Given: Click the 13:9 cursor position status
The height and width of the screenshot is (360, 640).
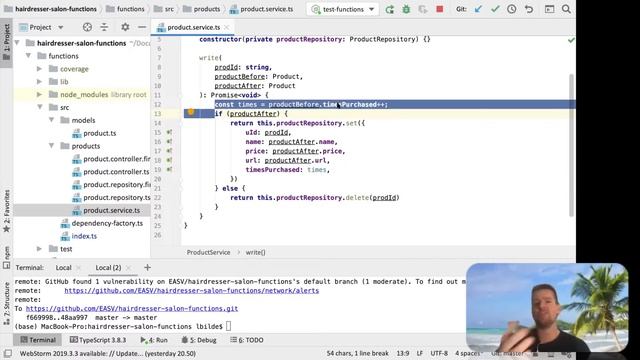Looking at the screenshot, I should [403, 353].
